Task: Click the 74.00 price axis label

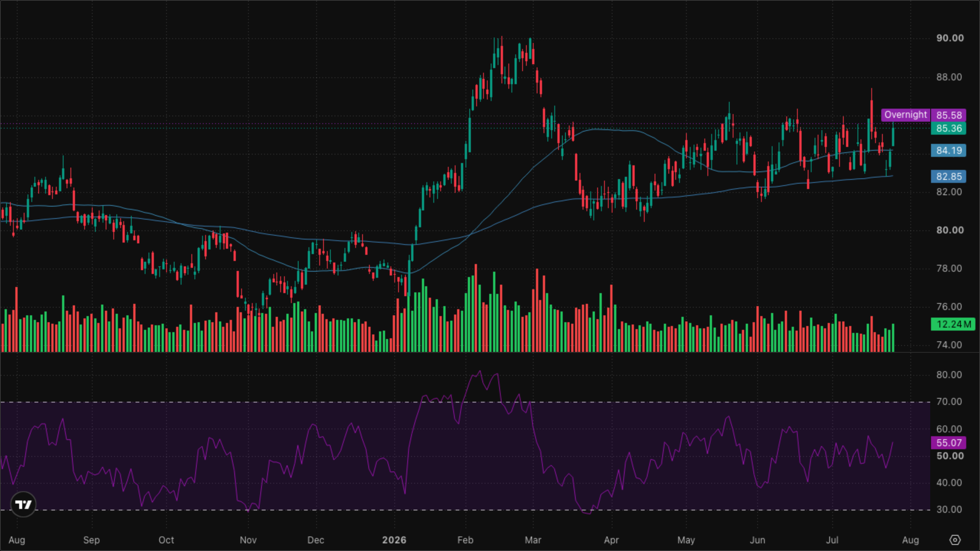Action: pyautogui.click(x=949, y=345)
